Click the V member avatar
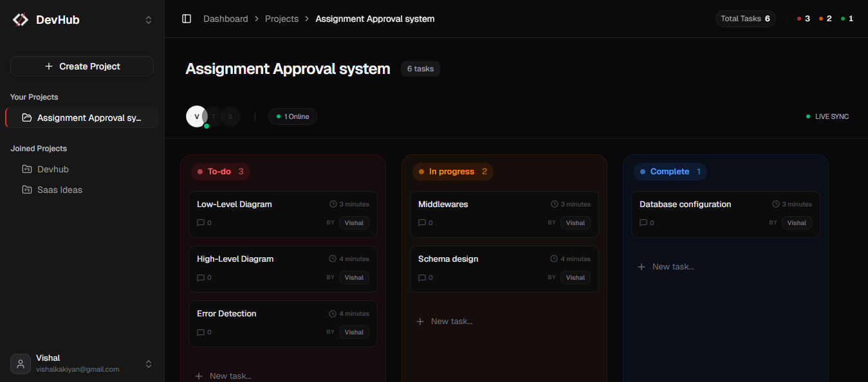 [x=196, y=116]
